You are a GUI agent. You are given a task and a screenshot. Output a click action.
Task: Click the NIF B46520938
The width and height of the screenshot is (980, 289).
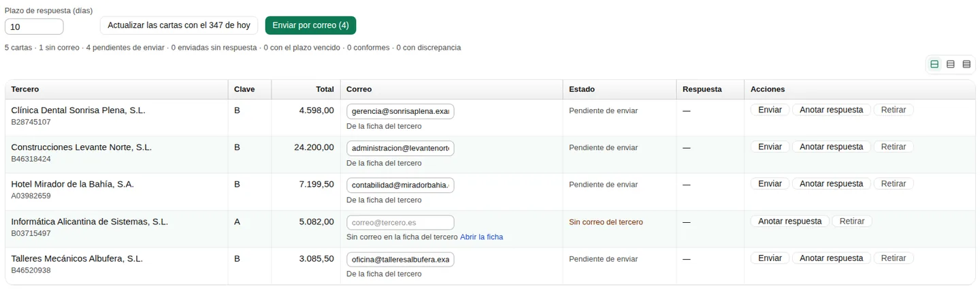(31, 270)
